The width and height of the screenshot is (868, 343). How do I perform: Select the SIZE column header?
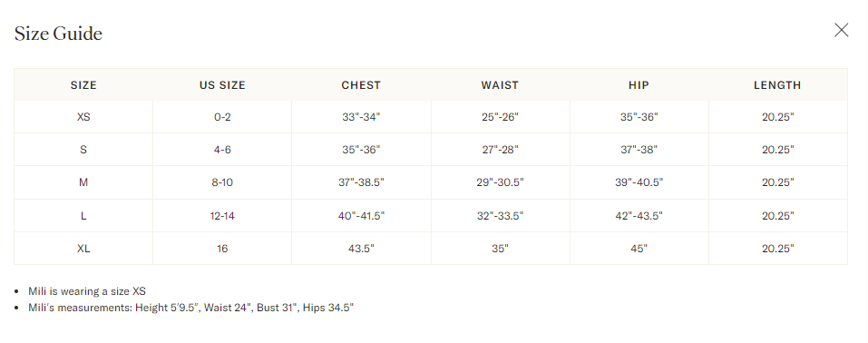click(83, 85)
